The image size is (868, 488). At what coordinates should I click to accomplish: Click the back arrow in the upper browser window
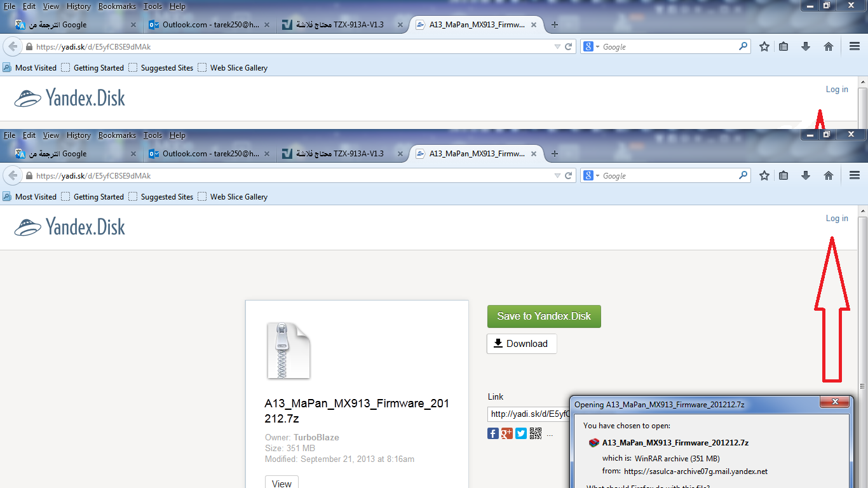pyautogui.click(x=13, y=46)
